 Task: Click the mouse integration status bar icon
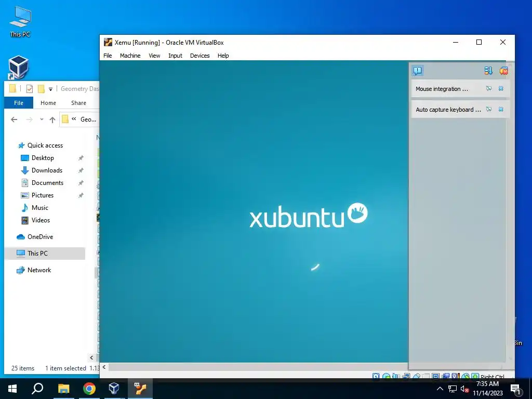pos(465,376)
